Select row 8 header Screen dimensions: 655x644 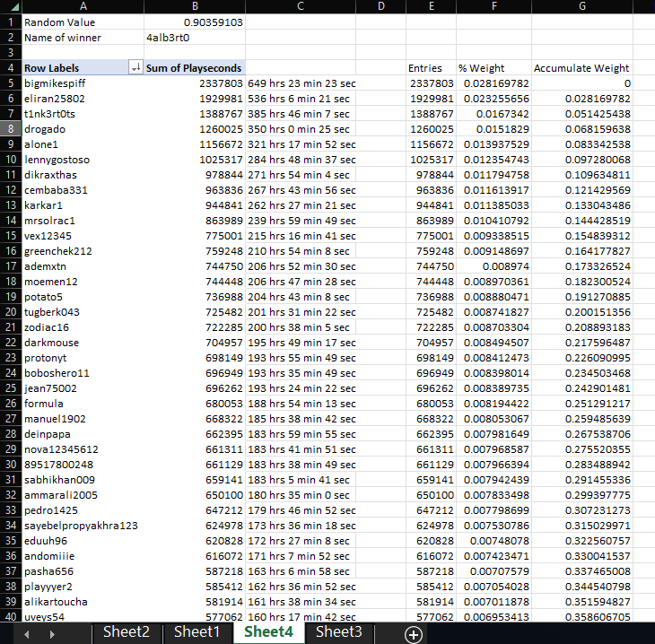pos(9,128)
